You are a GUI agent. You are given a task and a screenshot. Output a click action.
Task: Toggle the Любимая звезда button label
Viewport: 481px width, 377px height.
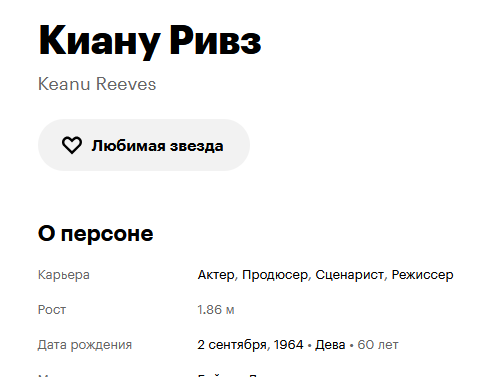coord(157,146)
